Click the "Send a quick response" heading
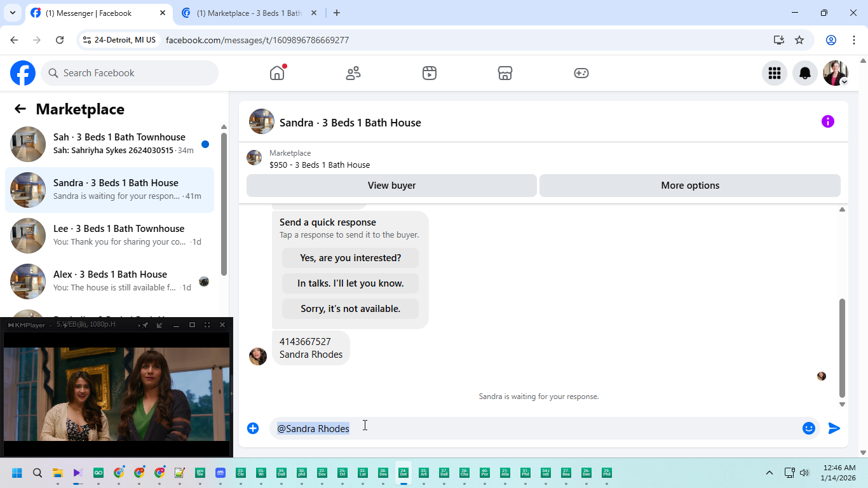 328,222
